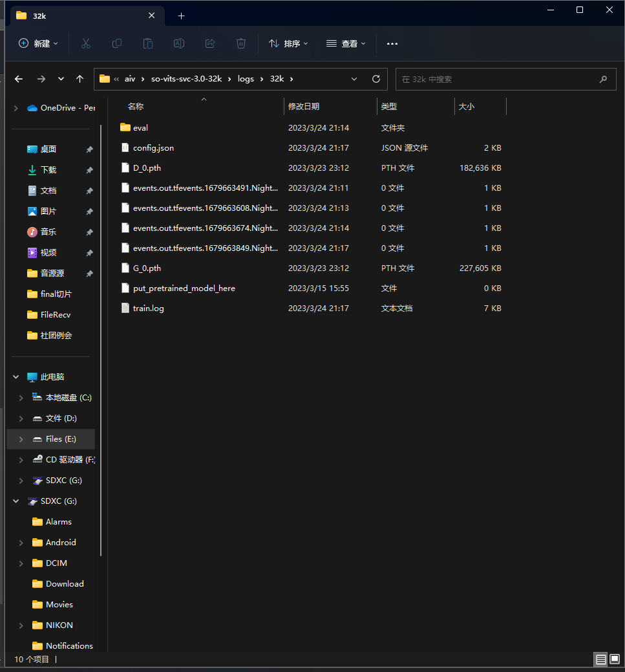This screenshot has height=672, width=625.
Task: Click the 新建 New button
Action: (x=37, y=43)
